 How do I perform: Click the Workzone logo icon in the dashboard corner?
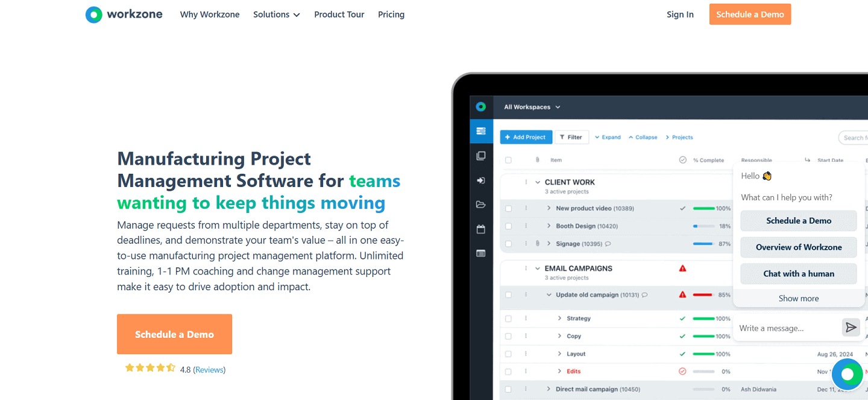pyautogui.click(x=481, y=106)
